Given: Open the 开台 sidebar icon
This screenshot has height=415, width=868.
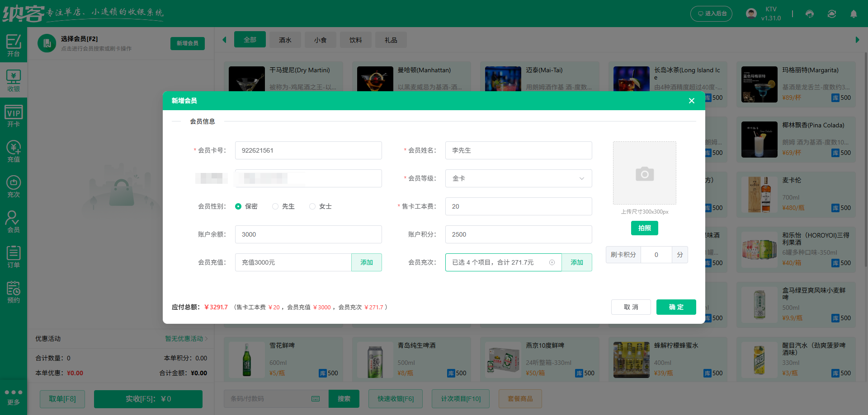Looking at the screenshot, I should [x=14, y=45].
